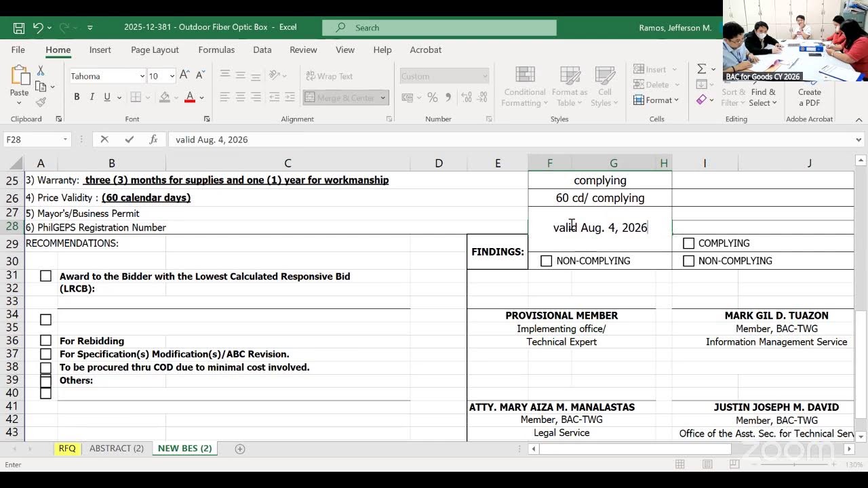
Task: Expand the Merge & Center dropdown arrow
Action: pyautogui.click(x=382, y=98)
